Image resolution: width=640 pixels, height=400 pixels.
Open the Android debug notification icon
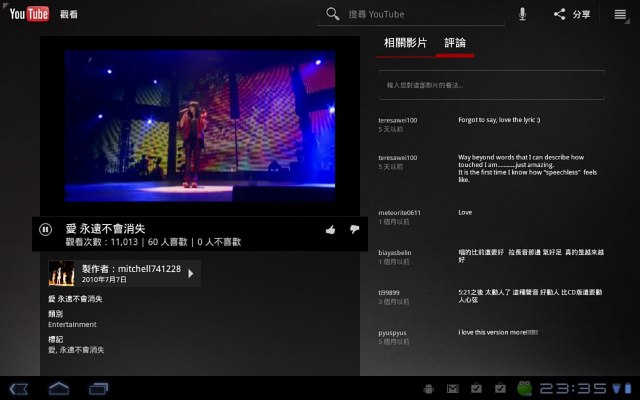pos(429,389)
